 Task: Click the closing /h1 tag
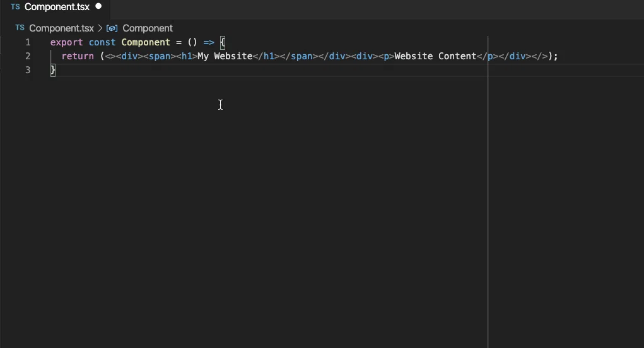(266, 56)
